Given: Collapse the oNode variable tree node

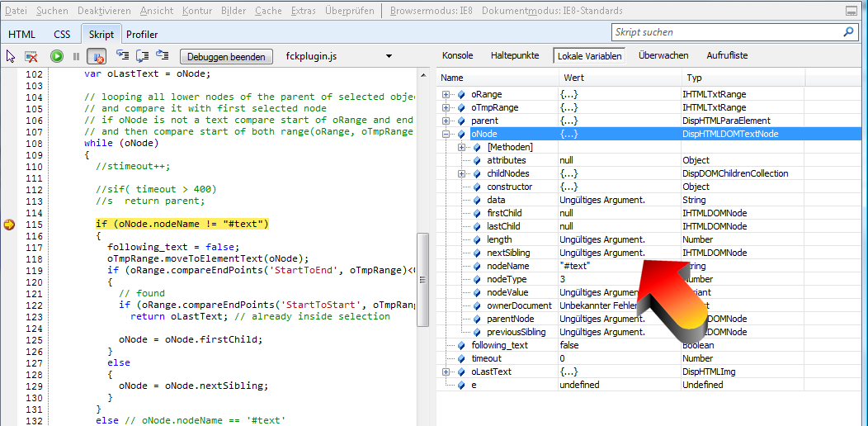Looking at the screenshot, I should (x=446, y=134).
